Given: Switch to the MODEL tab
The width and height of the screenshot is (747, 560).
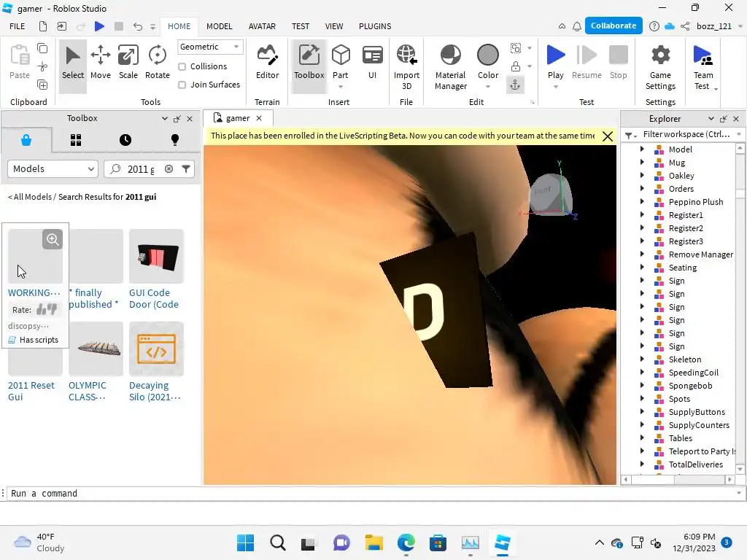Looking at the screenshot, I should [x=219, y=26].
